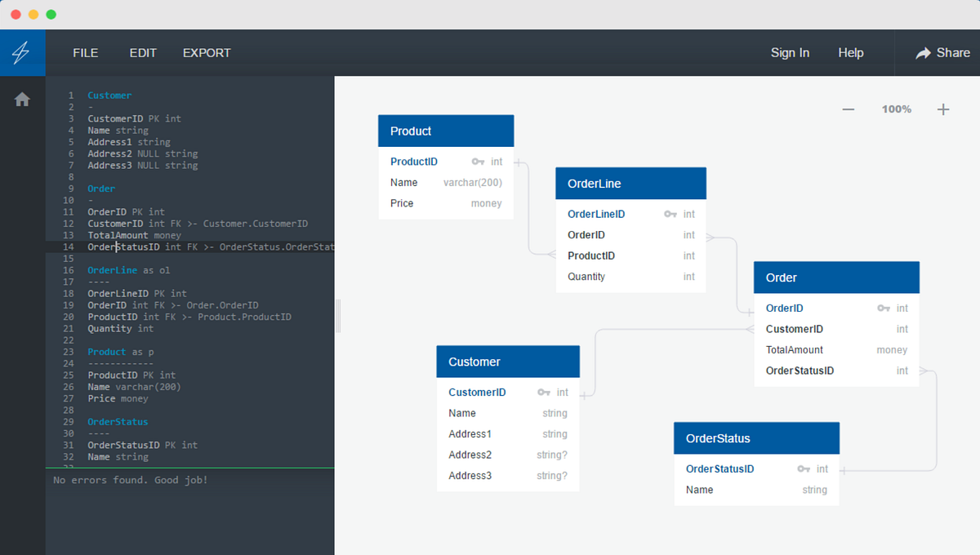Image resolution: width=980 pixels, height=555 pixels.
Task: Select the OrderStatus table header
Action: 756,438
